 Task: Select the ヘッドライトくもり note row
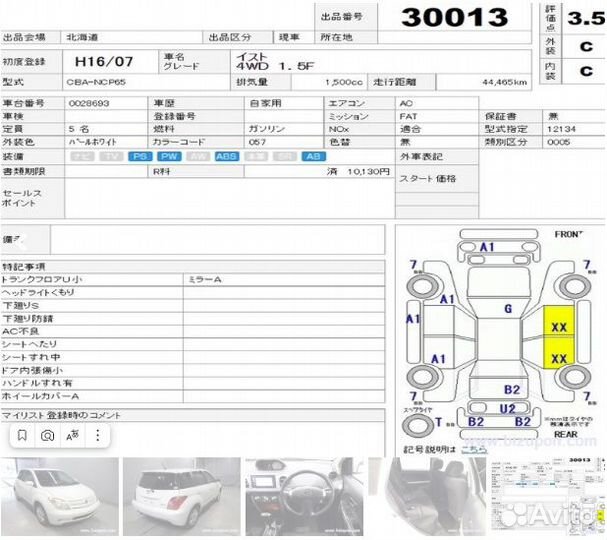[x=92, y=293]
